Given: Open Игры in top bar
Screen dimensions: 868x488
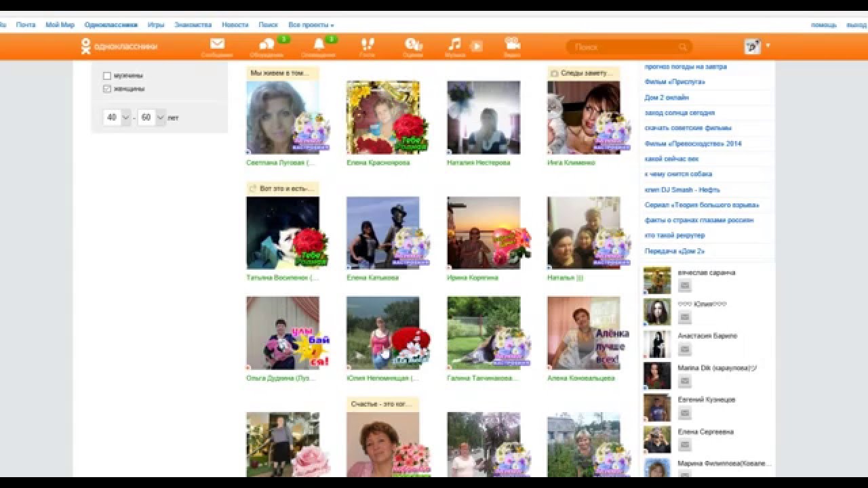Looking at the screenshot, I should click(156, 25).
